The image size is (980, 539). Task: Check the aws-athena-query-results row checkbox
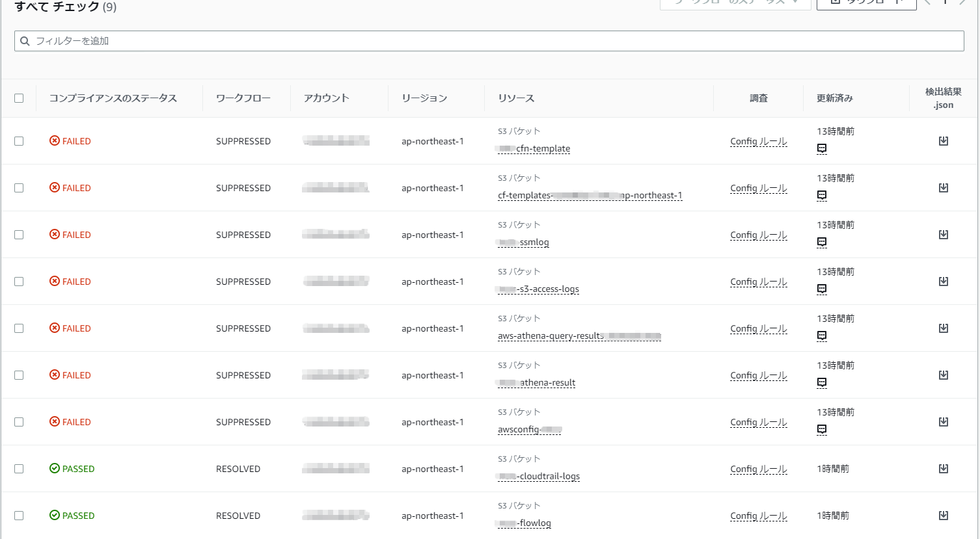19,328
